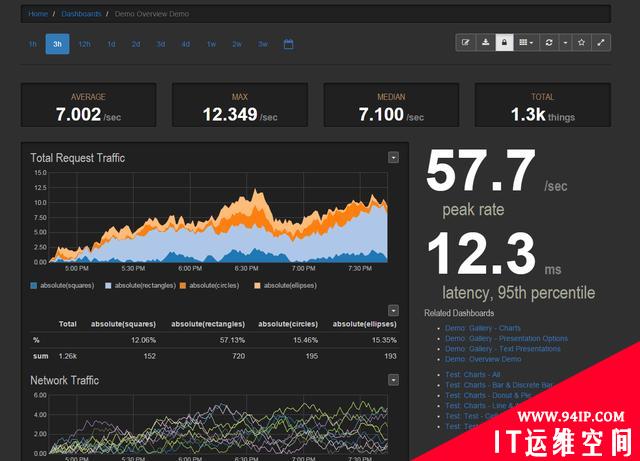Open Demo: Gallery - Charts link
Image resolution: width=640 pixels, height=461 pixels.
(x=483, y=328)
